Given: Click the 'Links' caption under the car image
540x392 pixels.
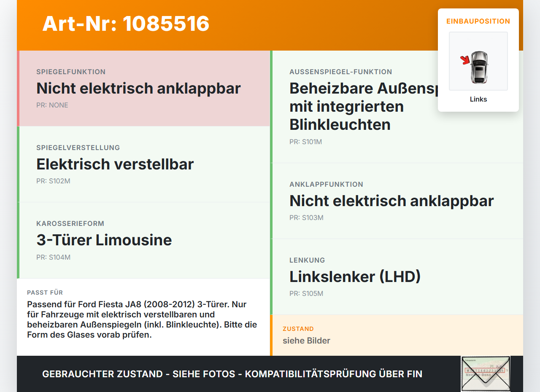Looking at the screenshot, I should pyautogui.click(x=478, y=99).
